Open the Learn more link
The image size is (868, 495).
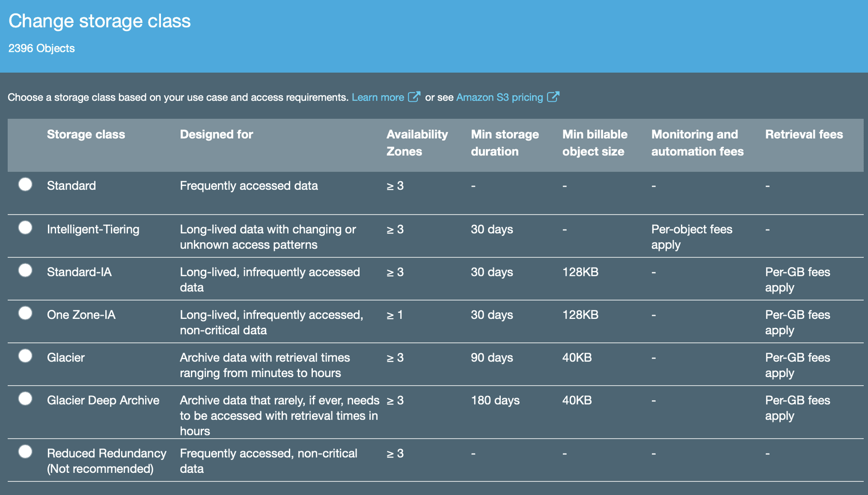point(377,98)
